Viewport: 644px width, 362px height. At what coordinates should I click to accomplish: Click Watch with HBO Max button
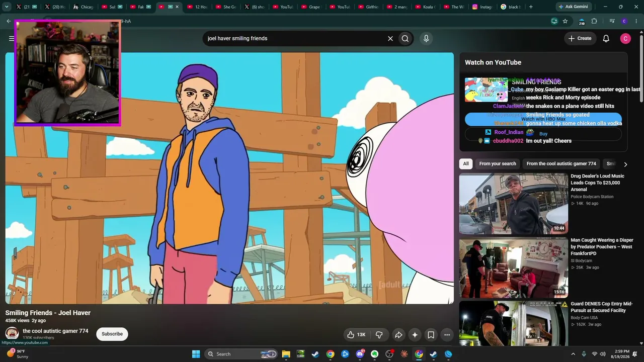coord(543,119)
